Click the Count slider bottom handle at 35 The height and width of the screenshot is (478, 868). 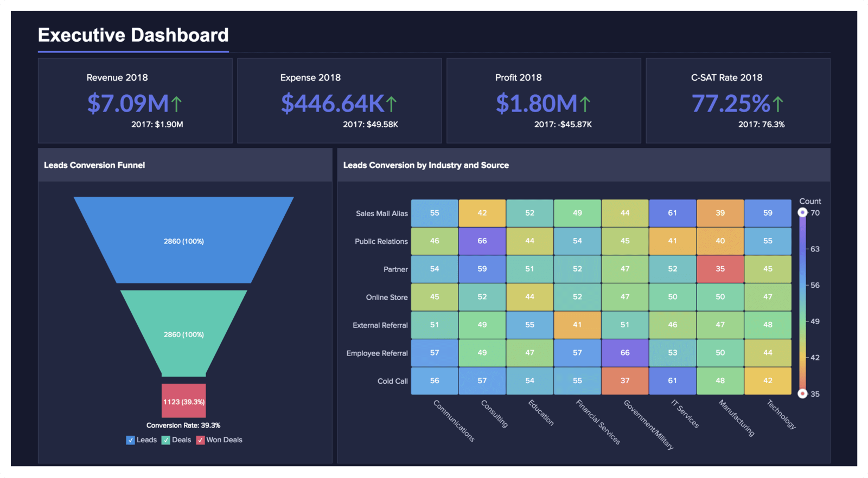click(x=802, y=393)
